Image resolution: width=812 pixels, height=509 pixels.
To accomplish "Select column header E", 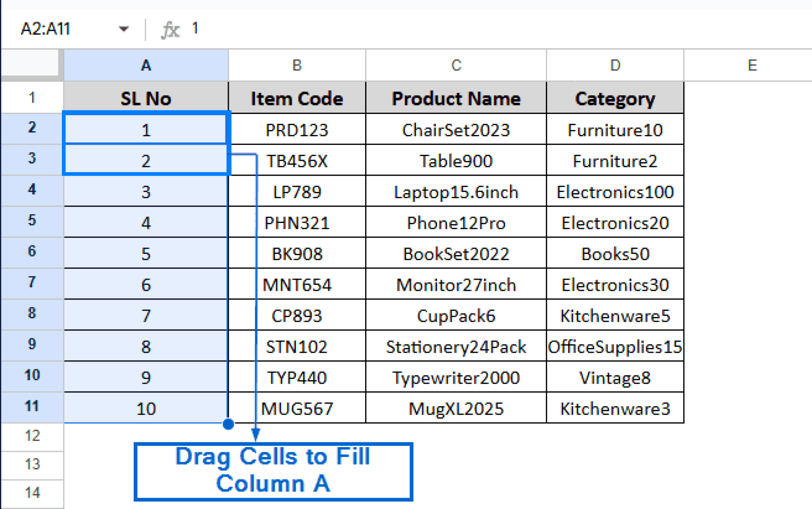I will click(x=751, y=65).
